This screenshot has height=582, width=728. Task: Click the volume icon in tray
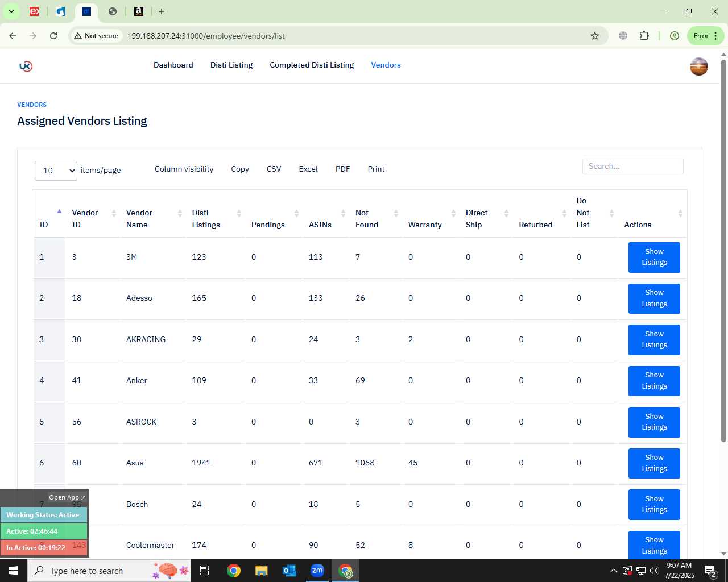pos(653,571)
